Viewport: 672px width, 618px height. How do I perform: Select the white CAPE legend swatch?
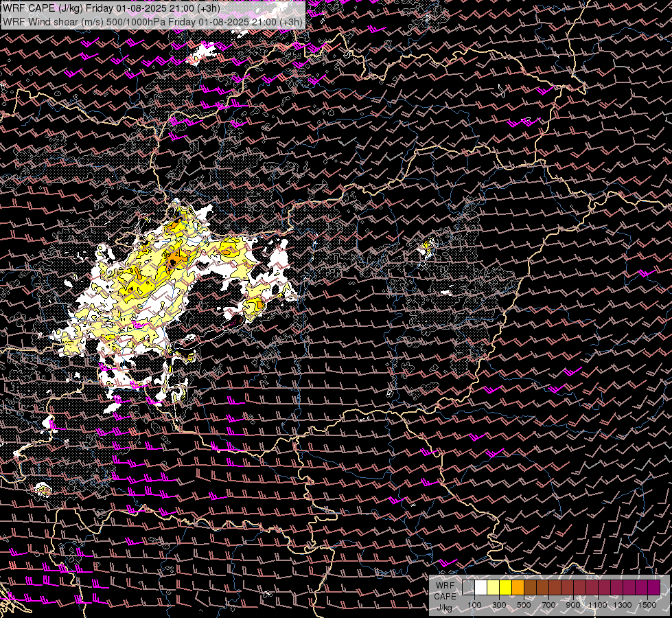coord(481,588)
